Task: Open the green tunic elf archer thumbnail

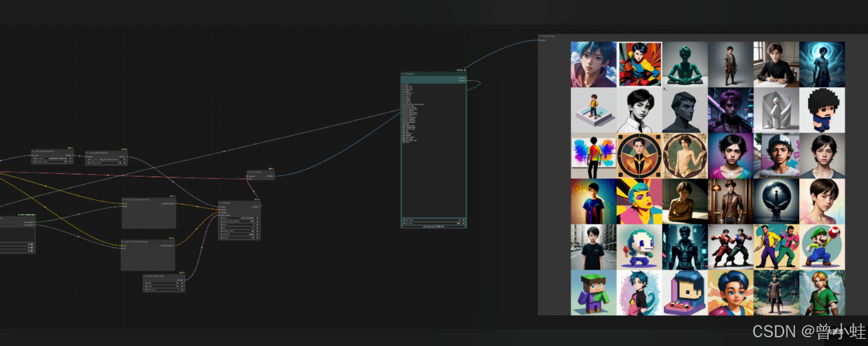Action: (x=822, y=292)
